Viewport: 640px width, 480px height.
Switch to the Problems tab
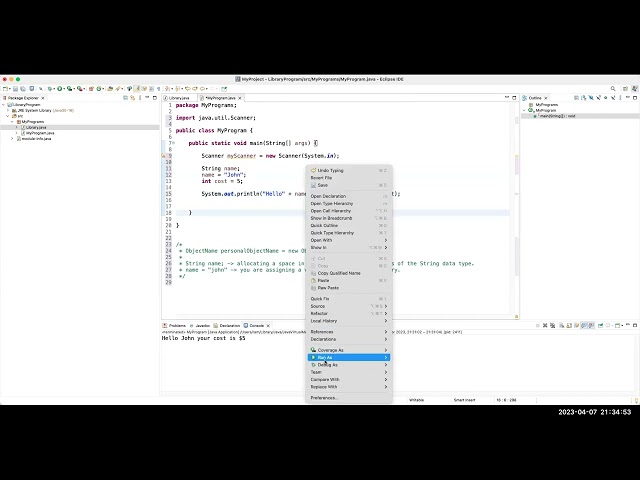(x=174, y=326)
